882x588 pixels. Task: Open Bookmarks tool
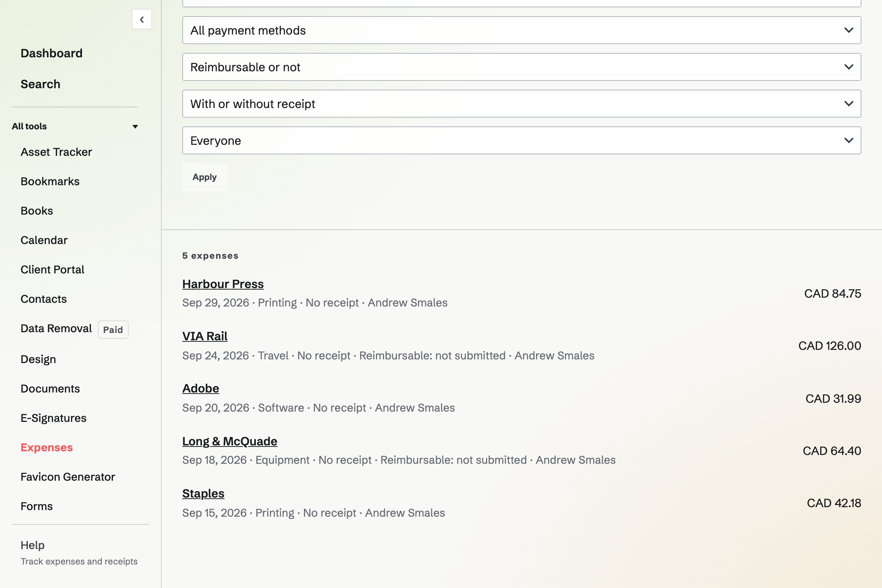tap(50, 181)
